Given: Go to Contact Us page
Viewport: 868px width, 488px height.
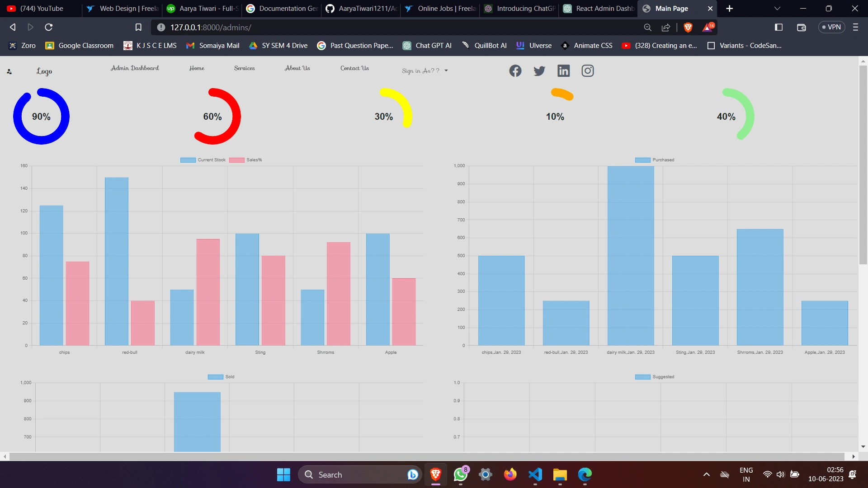Looking at the screenshot, I should pos(354,68).
